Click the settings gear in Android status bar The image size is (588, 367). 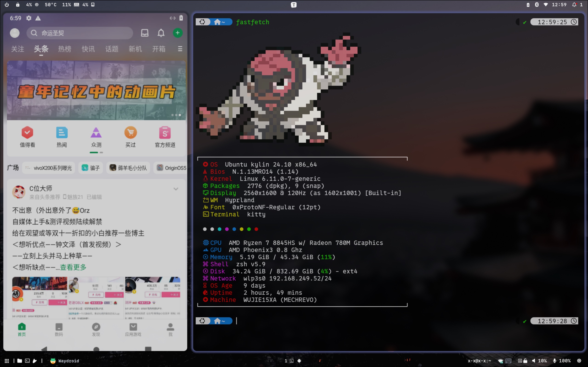(x=29, y=18)
